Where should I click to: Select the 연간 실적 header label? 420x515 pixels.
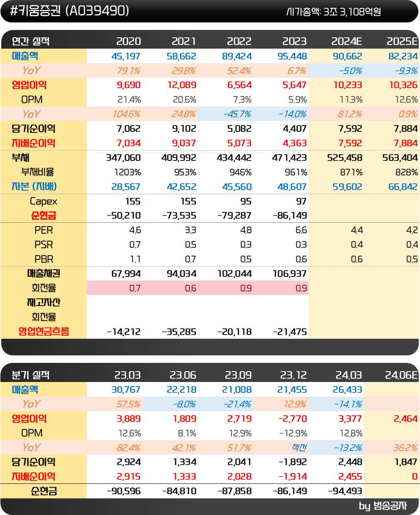click(x=31, y=41)
